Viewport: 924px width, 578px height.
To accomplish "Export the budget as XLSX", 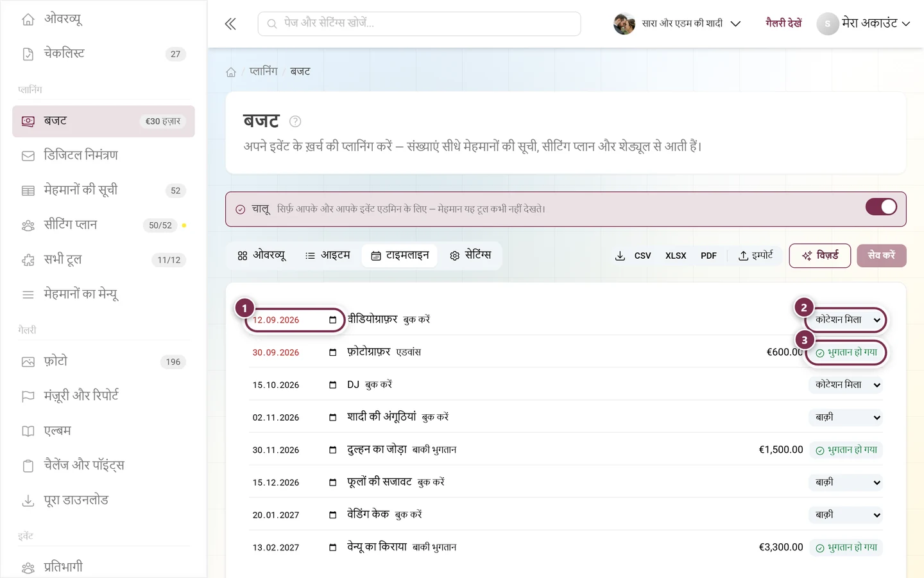I will click(676, 256).
